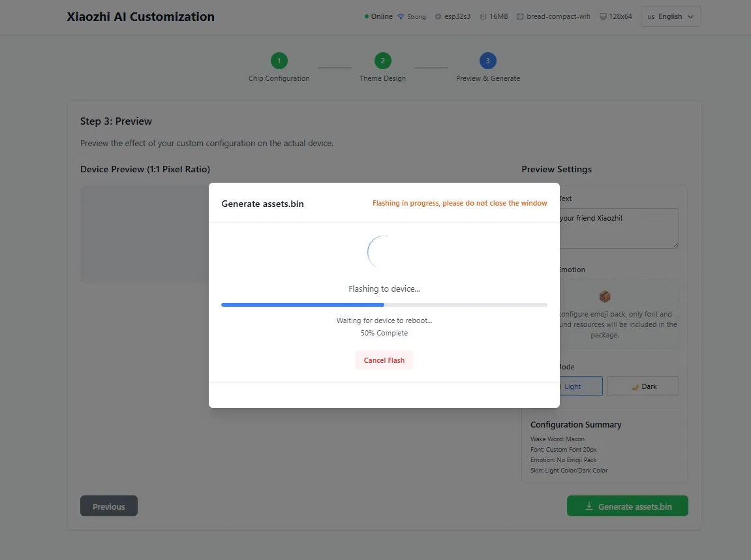Click the "Flashing to device..." label
The height and width of the screenshot is (560, 751).
pyautogui.click(x=384, y=289)
